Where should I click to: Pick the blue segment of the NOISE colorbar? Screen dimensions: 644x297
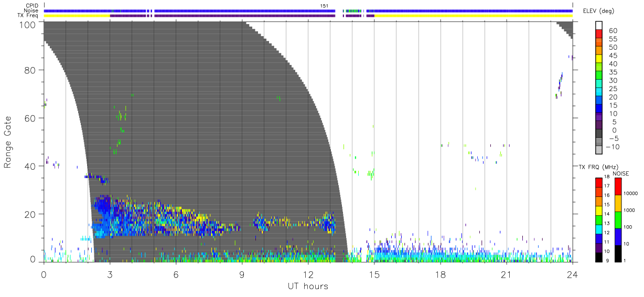pyautogui.click(x=618, y=236)
